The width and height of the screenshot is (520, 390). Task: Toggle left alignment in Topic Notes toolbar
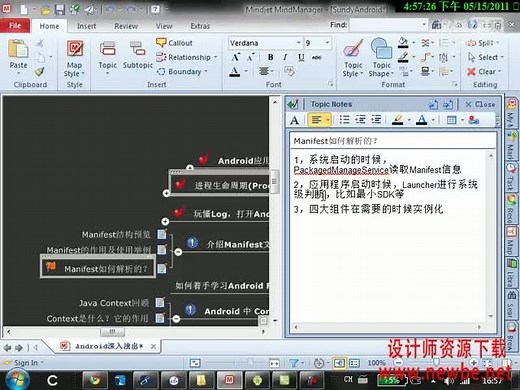point(316,119)
